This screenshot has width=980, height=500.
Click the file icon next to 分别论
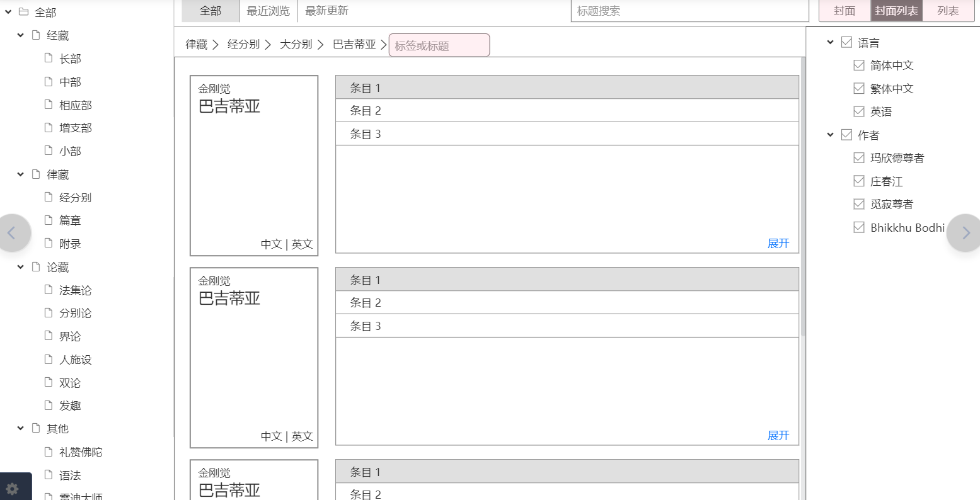coord(49,312)
